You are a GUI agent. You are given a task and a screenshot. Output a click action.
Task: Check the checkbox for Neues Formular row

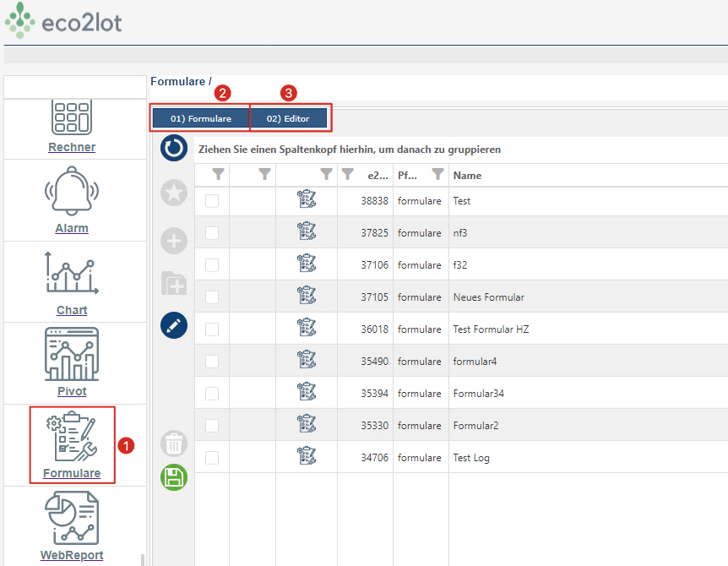[212, 297]
